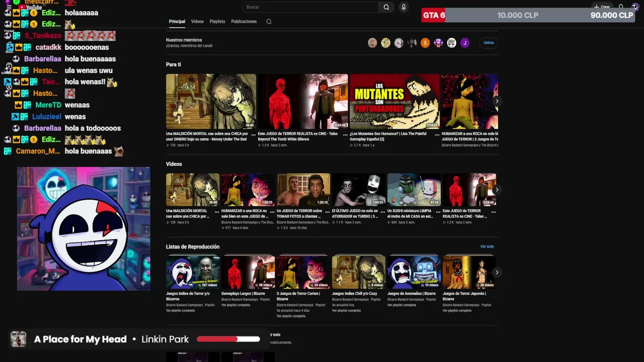Open the 'Un SUSHI miniatura' video thumbnail
The height and width of the screenshot is (362, 644).
414,190
